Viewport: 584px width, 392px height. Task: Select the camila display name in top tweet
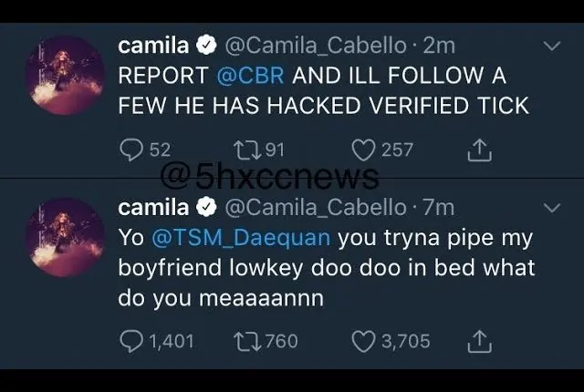pyautogui.click(x=153, y=45)
